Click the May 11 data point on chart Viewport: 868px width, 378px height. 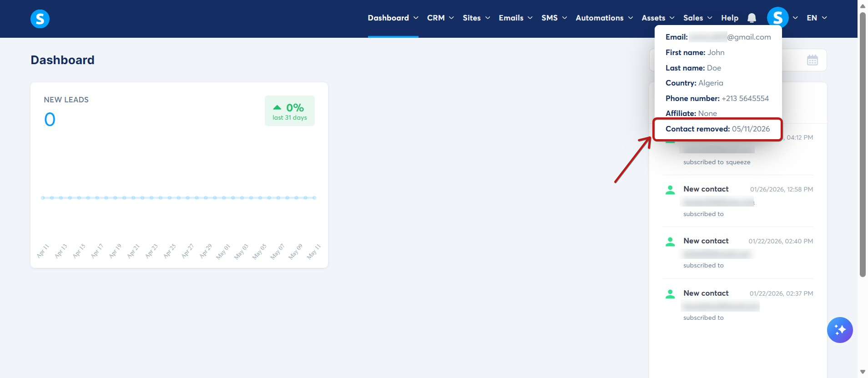pyautogui.click(x=314, y=198)
